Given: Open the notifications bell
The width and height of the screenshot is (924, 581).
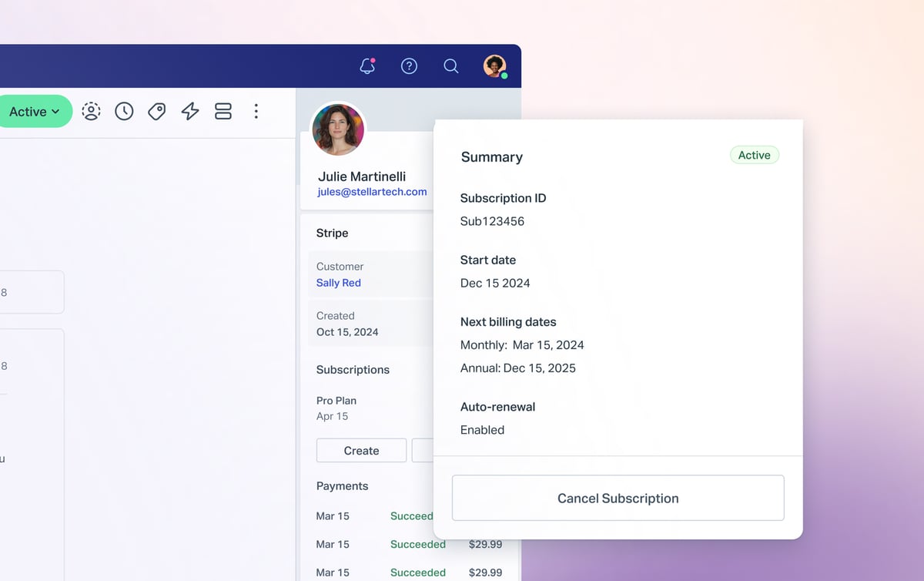Looking at the screenshot, I should (367, 66).
